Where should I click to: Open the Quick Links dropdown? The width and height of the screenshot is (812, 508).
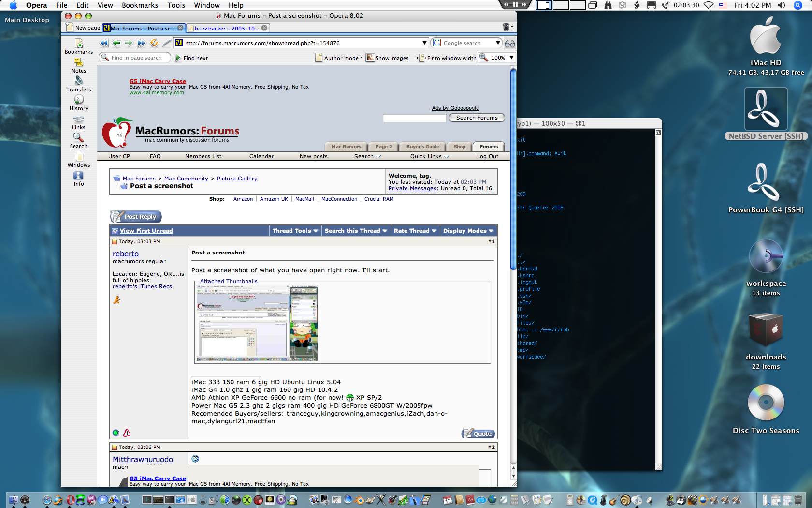[x=430, y=156]
